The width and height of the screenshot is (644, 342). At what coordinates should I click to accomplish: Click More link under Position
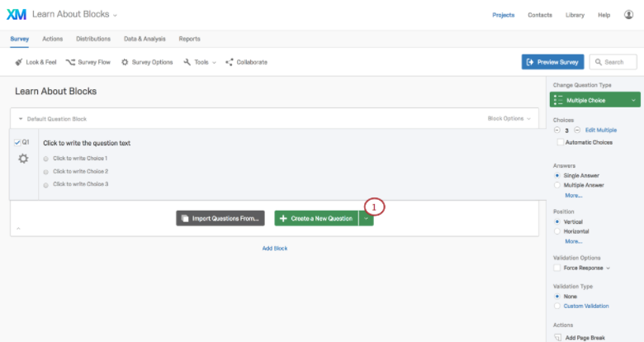click(573, 241)
